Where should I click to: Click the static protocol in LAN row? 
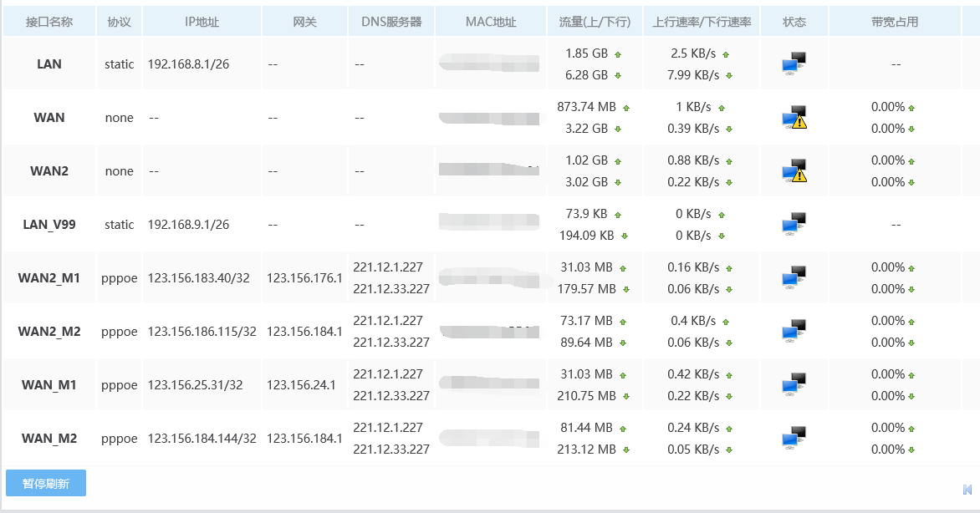[120, 63]
